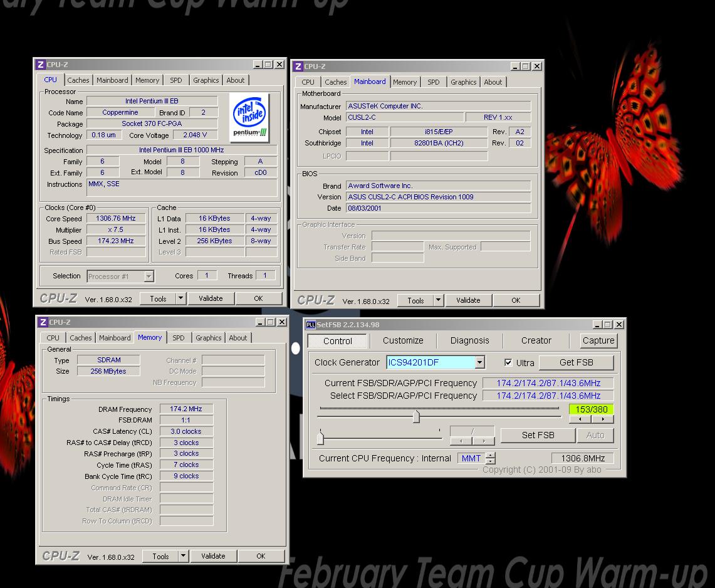This screenshot has width=715, height=588.
Task: Expand Tools dropdown arrow in Memory window
Action: point(184,556)
